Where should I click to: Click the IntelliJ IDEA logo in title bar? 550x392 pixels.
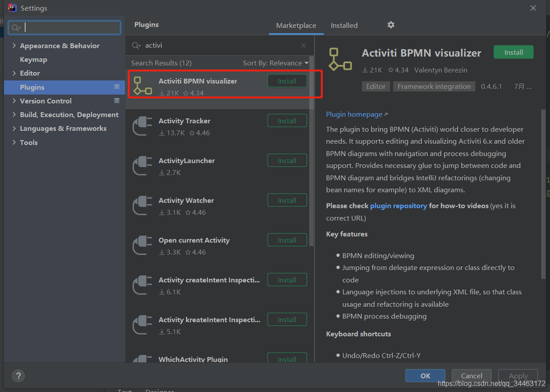pos(12,8)
